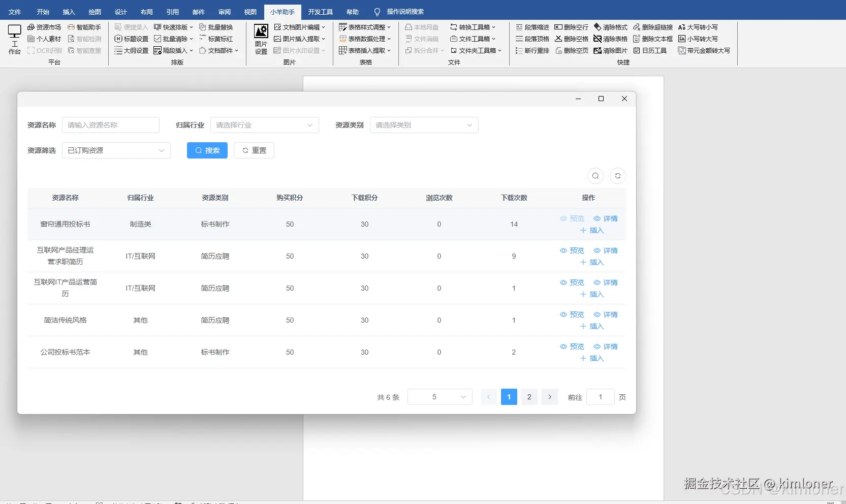Viewport: 846px width, 504px height.
Task: Click next page arrow in pagination
Action: [550, 397]
